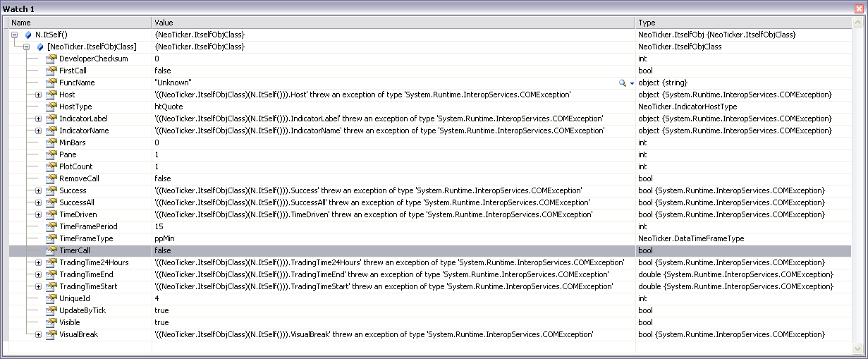Click the property icon next to FuncName
This screenshot has height=359, width=868.
point(51,83)
